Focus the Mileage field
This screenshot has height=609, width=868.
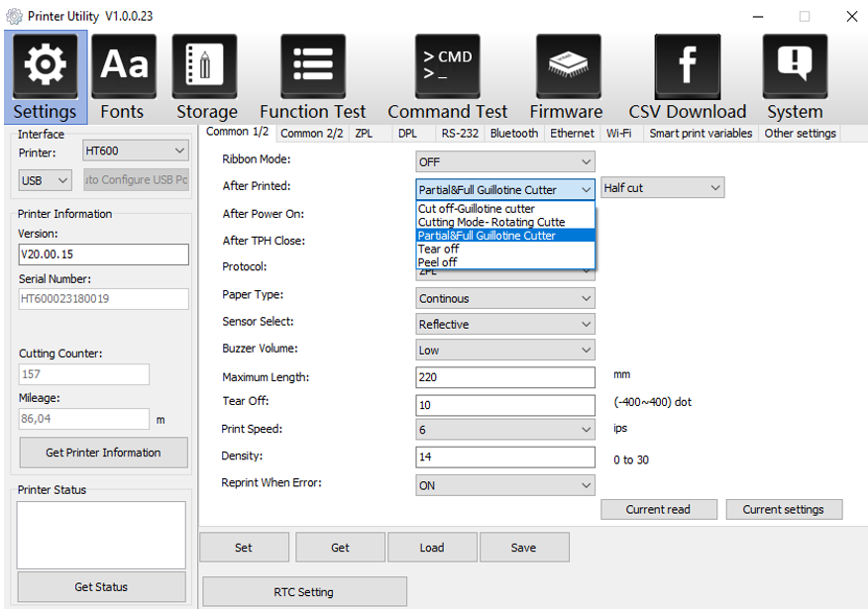[84, 419]
